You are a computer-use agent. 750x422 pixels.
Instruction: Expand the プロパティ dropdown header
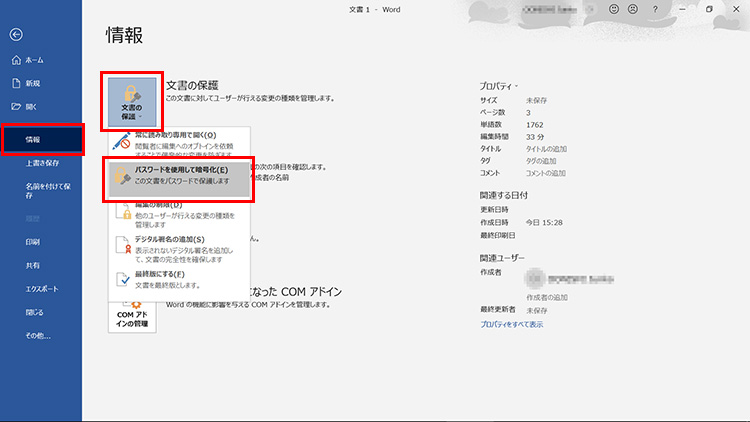pos(499,86)
